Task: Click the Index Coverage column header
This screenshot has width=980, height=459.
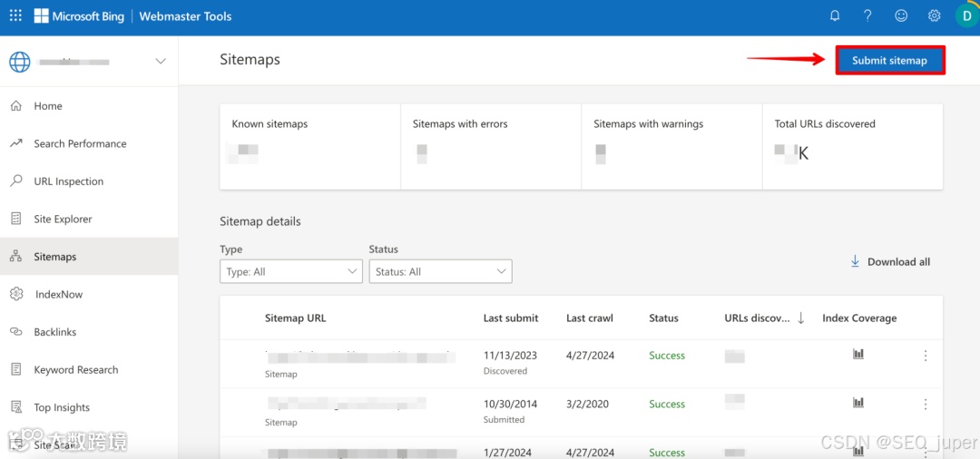Action: coord(859,317)
